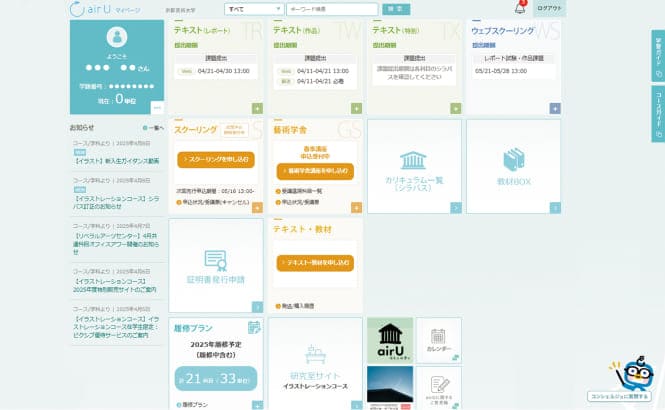
Task: Click external link icon on カレンダー tile
Action: (455, 358)
